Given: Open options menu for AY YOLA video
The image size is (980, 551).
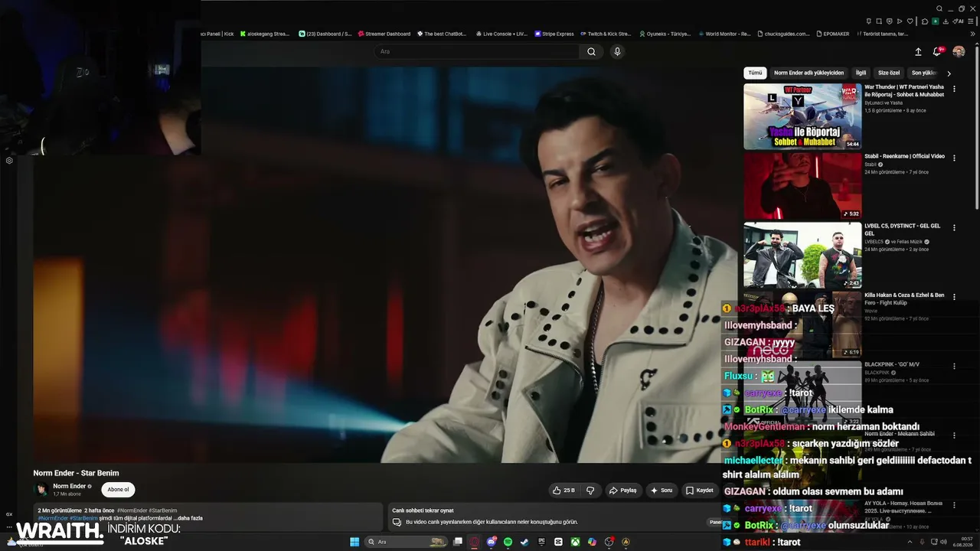Looking at the screenshot, I should click(x=954, y=505).
